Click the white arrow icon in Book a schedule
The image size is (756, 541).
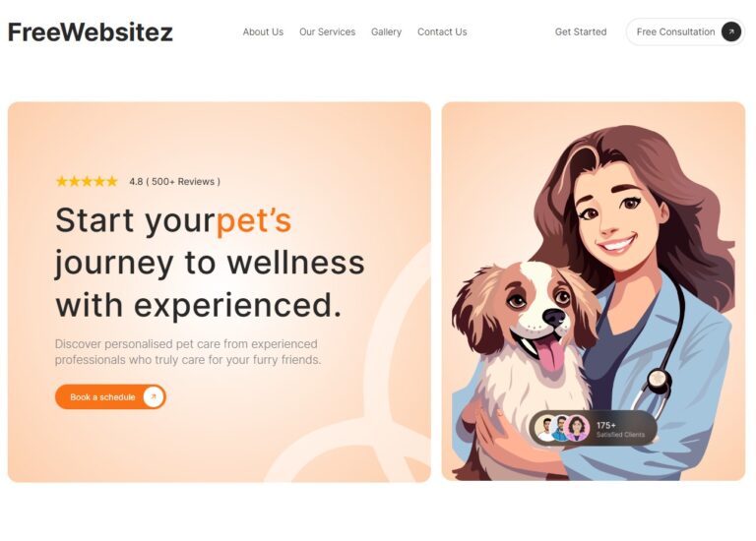[x=154, y=397]
